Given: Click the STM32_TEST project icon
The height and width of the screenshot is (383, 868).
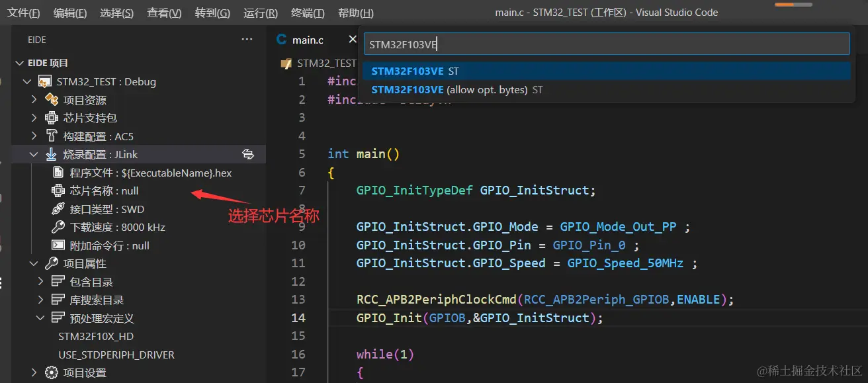Looking at the screenshot, I should point(45,82).
